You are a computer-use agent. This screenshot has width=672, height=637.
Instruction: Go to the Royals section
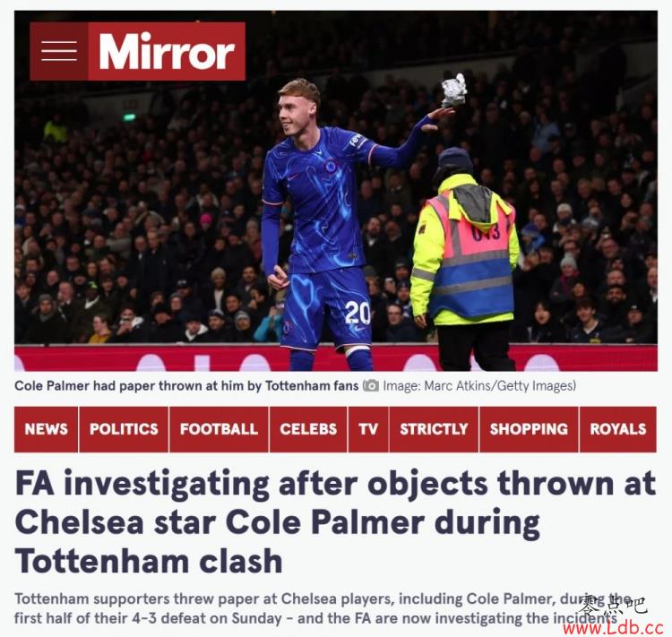click(618, 429)
